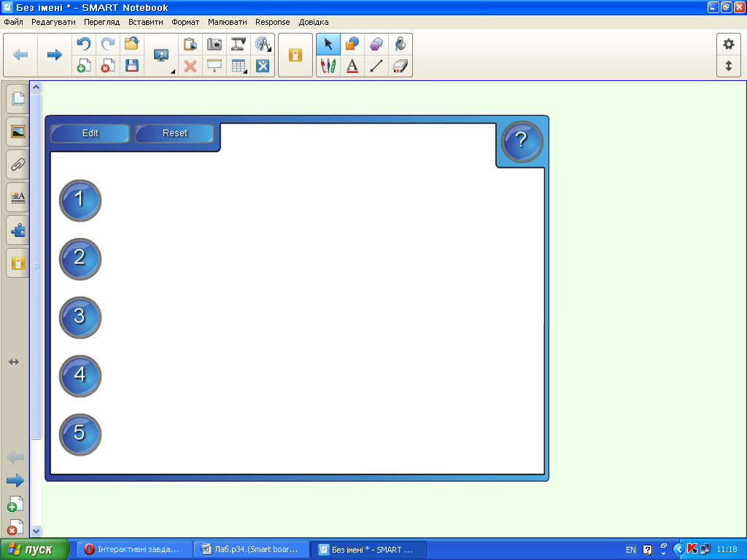Click the round button numbered 2
The width and height of the screenshot is (747, 560).
pyautogui.click(x=80, y=259)
